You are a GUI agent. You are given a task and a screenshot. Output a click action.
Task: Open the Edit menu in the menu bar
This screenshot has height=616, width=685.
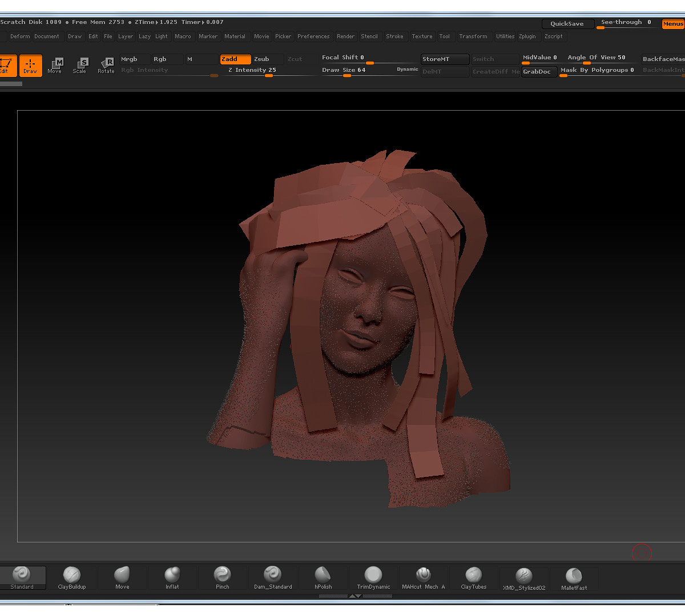(x=93, y=37)
